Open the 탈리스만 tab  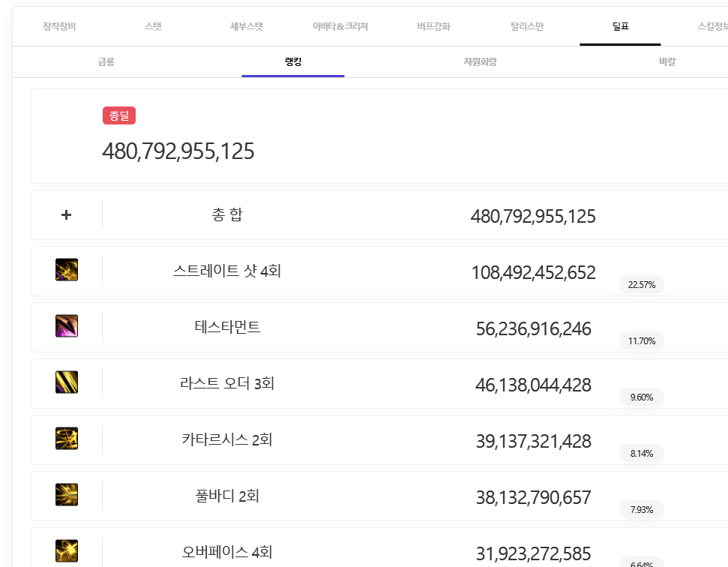pyautogui.click(x=527, y=27)
